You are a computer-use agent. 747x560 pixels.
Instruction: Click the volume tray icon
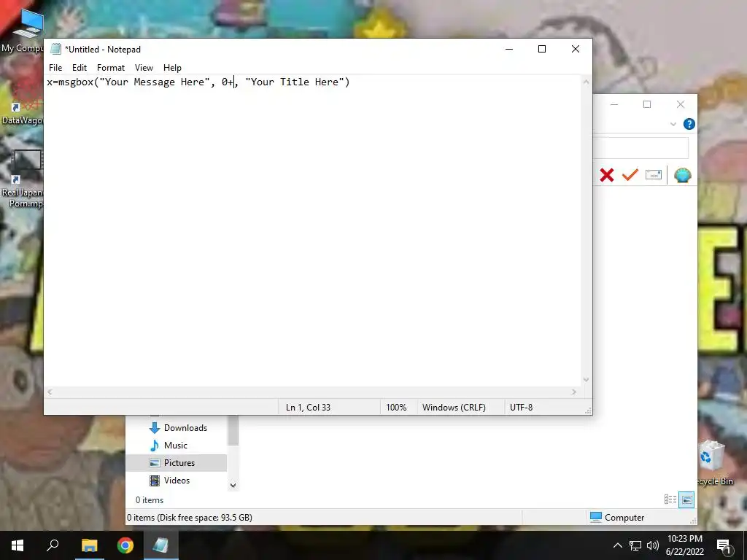652,545
